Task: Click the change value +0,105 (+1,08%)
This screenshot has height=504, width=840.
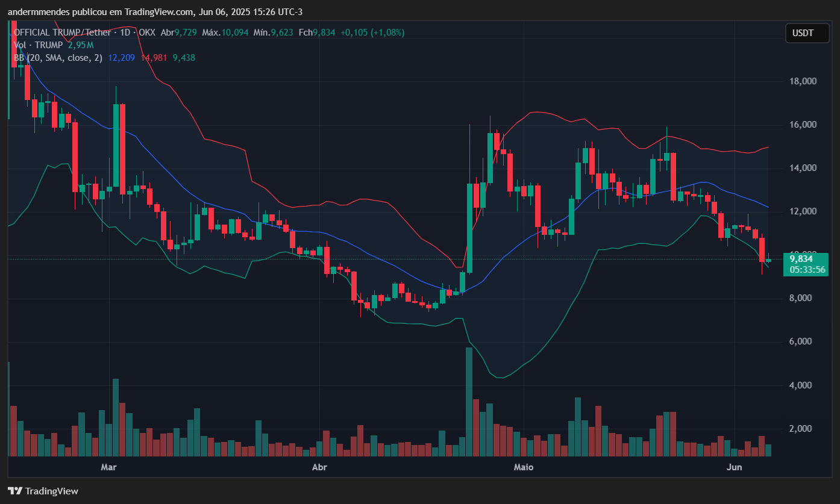Action: pos(372,33)
